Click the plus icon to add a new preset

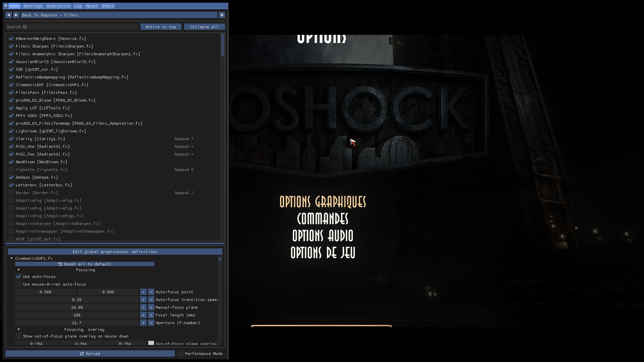(x=222, y=15)
